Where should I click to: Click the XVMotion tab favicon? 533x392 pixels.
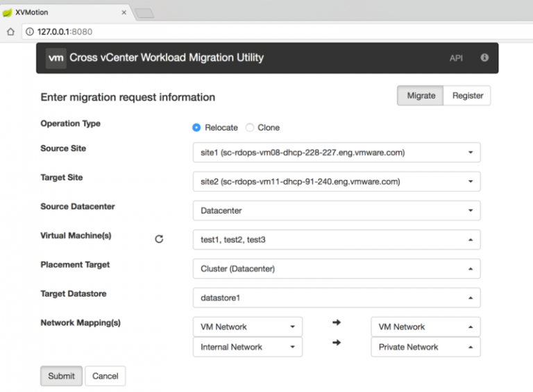point(8,12)
